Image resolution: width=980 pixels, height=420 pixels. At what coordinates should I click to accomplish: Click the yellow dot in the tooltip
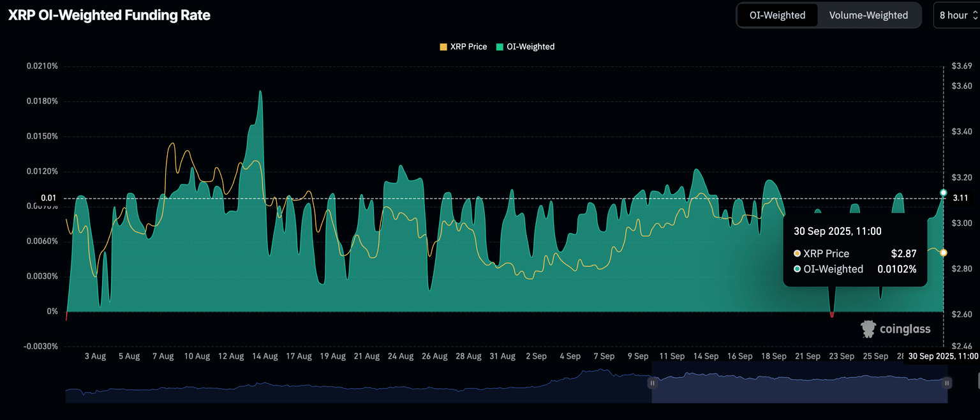click(x=798, y=253)
